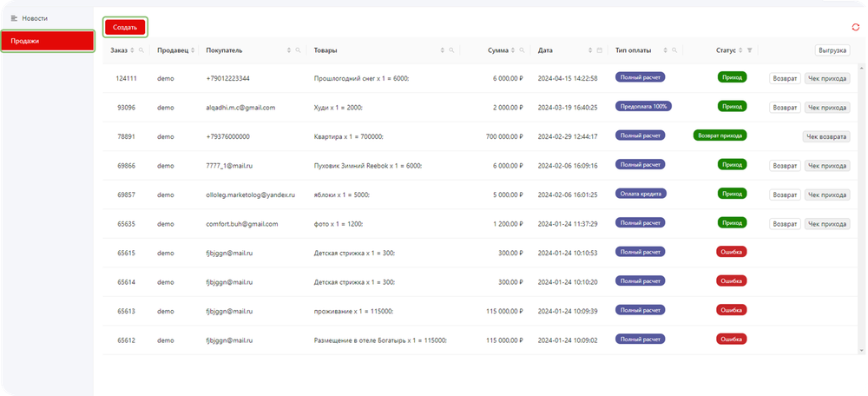Sort the table by Продавец column
The height and width of the screenshot is (396, 868).
(193, 50)
